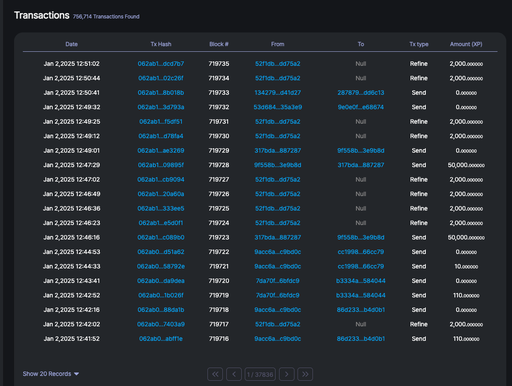Open recipient cc1998...66cc79 in block 719721 row
The width and height of the screenshot is (512, 386).
(x=361, y=266)
